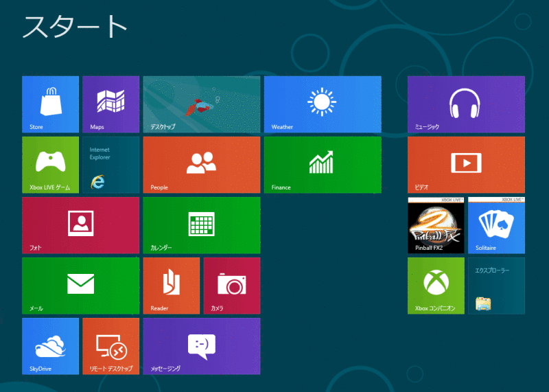Open the Finance chart tile

(x=323, y=165)
